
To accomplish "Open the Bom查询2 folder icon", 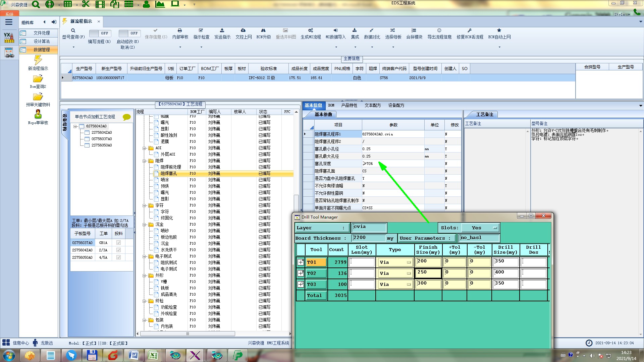I will pos(38,79).
